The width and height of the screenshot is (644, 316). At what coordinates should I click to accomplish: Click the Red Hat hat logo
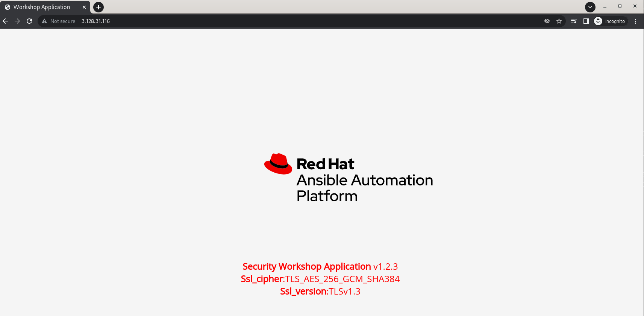point(278,164)
